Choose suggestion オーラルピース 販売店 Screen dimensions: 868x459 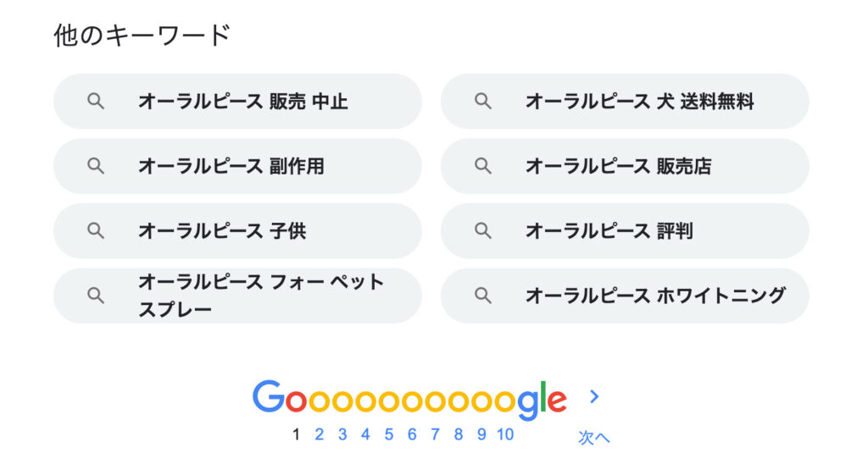[625, 166]
